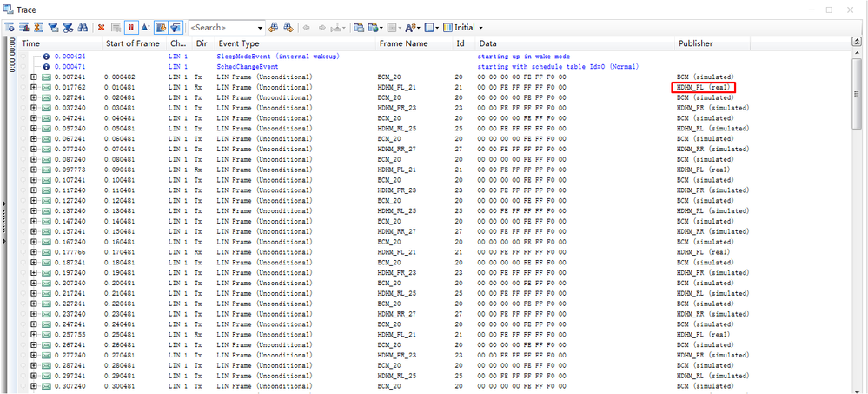868x394 pixels.
Task: Expand the frame row at time 0.007241
Action: tap(35, 77)
